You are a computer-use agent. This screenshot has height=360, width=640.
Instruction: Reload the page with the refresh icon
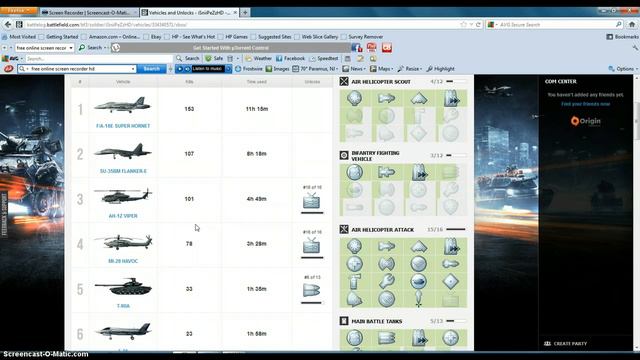coord(478,24)
